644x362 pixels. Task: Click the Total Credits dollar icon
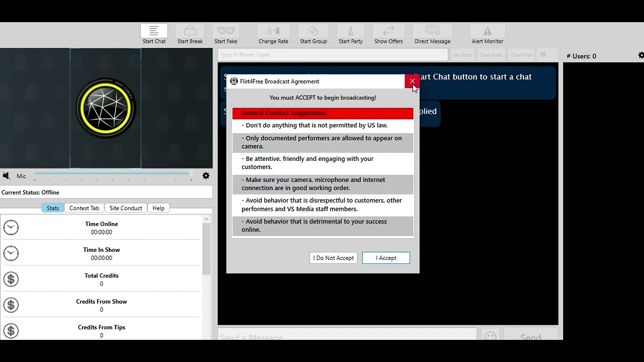tap(11, 279)
